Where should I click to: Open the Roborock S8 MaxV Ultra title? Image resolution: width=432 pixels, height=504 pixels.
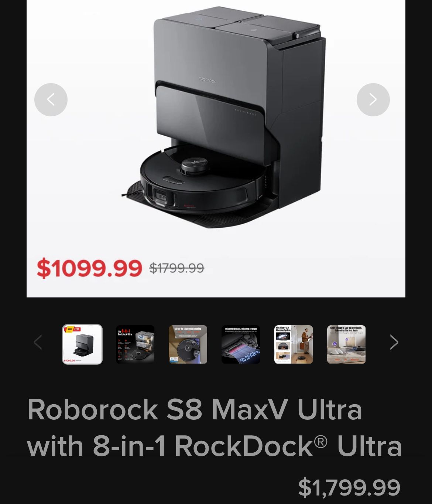(x=215, y=428)
